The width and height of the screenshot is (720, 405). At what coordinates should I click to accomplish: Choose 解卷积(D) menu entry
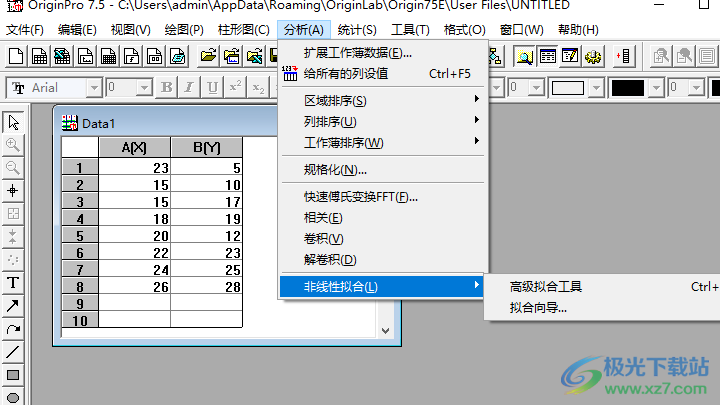point(382,260)
